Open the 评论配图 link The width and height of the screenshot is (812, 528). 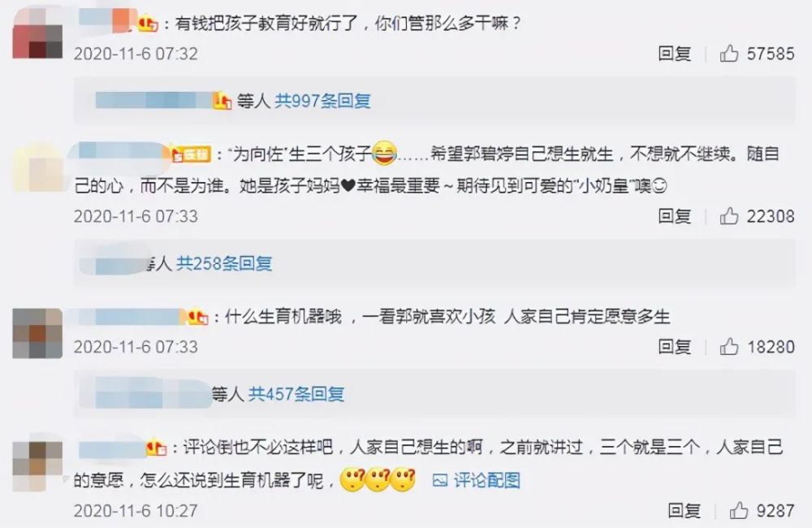486,480
